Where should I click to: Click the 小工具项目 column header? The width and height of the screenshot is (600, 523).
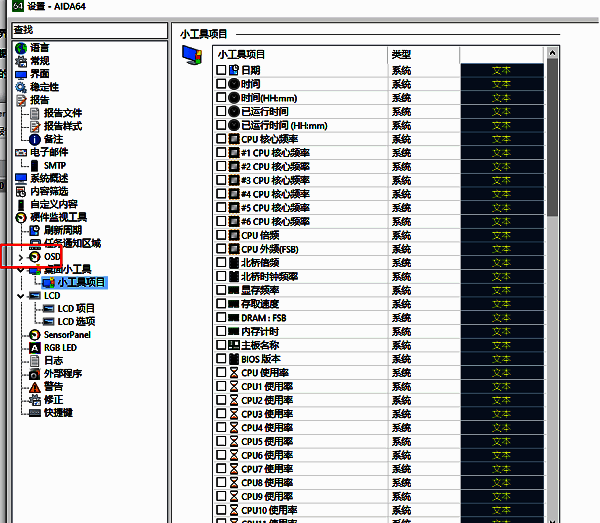click(300, 54)
